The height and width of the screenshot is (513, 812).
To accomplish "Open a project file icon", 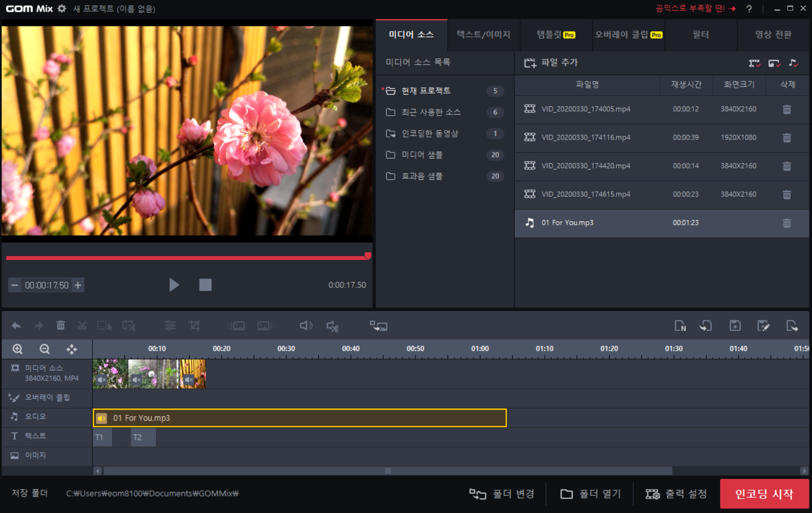I will point(706,325).
